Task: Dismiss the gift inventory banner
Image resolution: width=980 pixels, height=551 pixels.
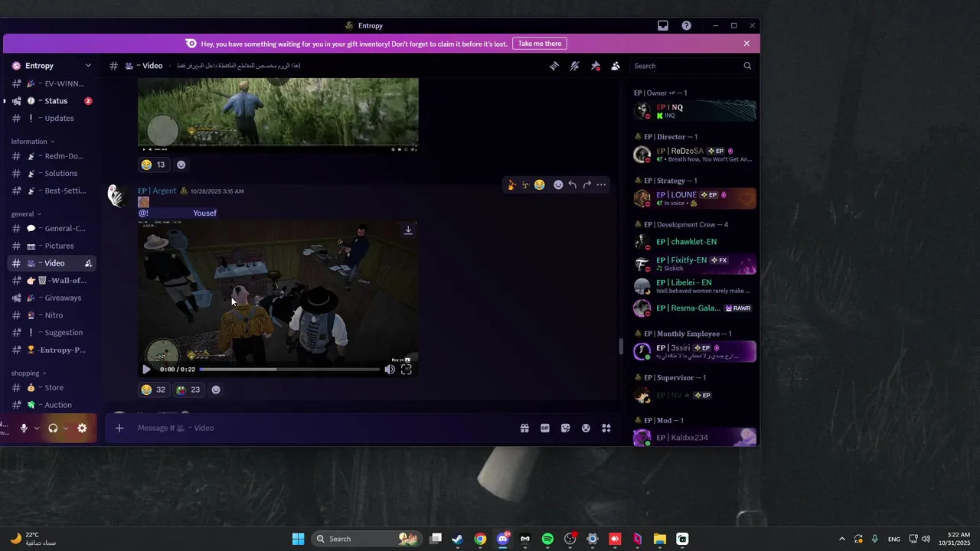Action: pyautogui.click(x=746, y=44)
